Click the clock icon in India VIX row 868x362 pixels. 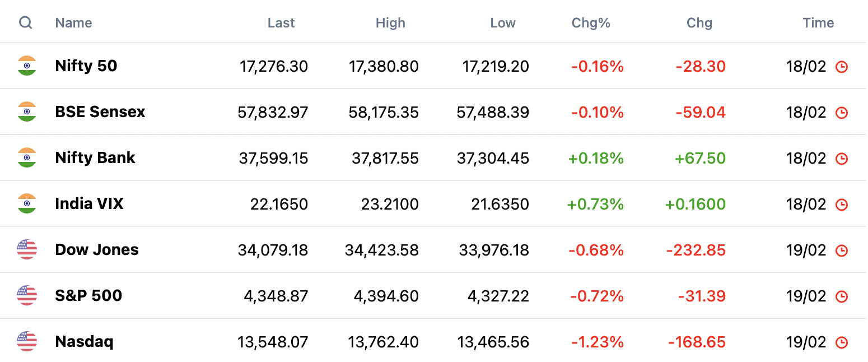(841, 205)
